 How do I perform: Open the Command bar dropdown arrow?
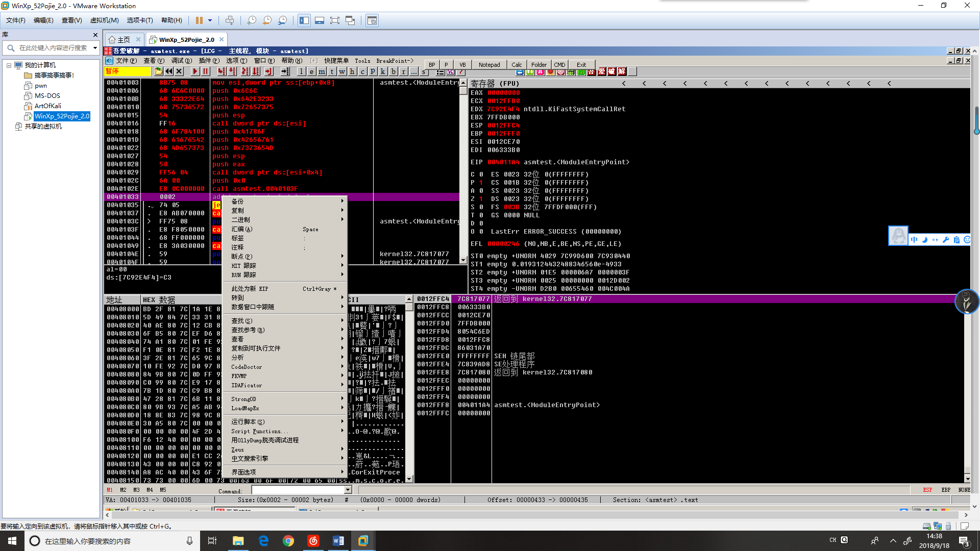[348, 490]
